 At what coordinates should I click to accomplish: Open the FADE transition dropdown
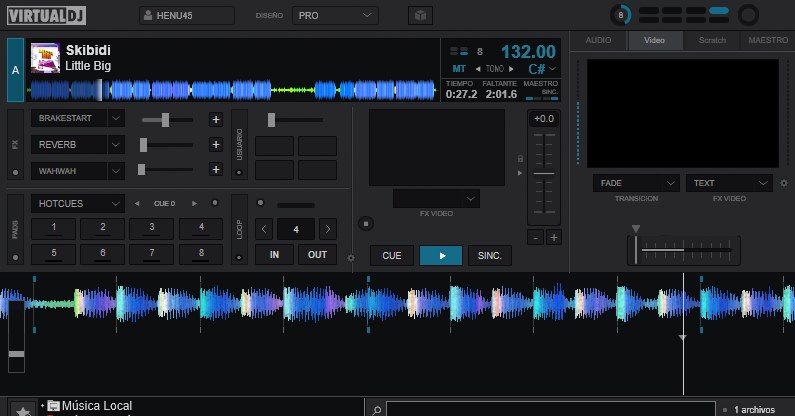[636, 183]
